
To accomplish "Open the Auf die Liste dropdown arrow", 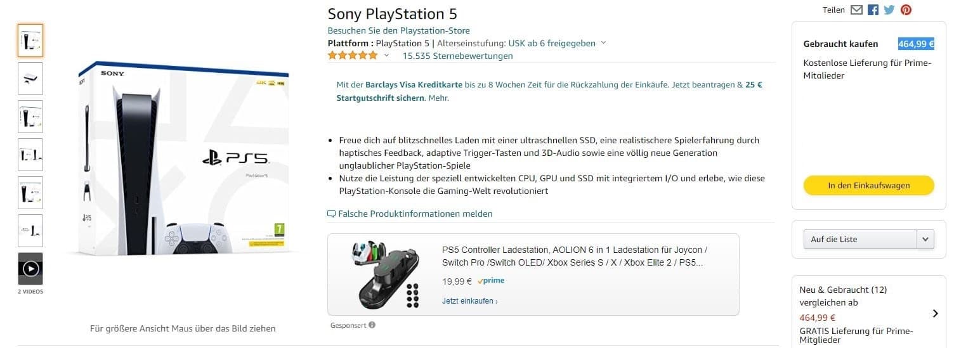I will (925, 239).
